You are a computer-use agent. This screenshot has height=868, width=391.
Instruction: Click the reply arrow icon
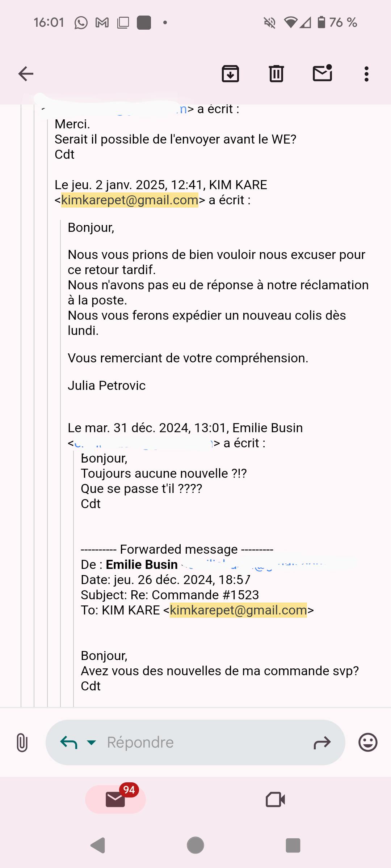pos(69,743)
